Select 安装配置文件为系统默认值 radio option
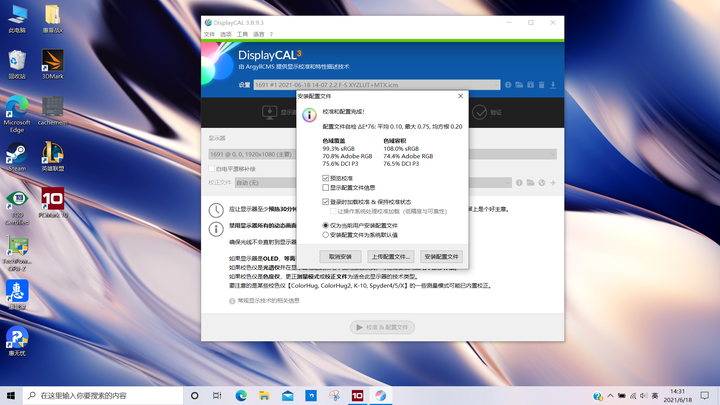This screenshot has height=405, width=720. pyautogui.click(x=325, y=235)
